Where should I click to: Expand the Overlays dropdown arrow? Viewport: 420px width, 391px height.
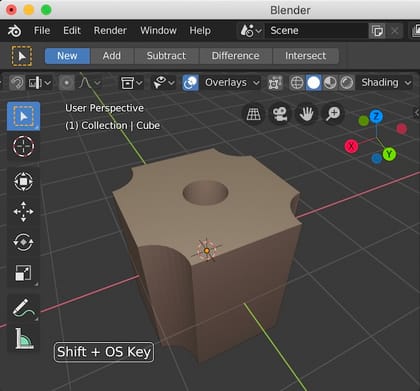(x=256, y=83)
